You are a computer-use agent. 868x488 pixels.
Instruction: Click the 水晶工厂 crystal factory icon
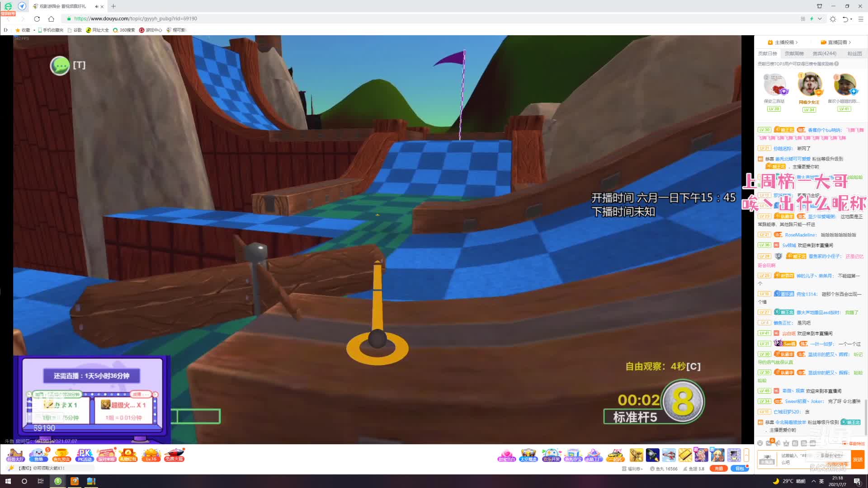pyautogui.click(x=593, y=455)
